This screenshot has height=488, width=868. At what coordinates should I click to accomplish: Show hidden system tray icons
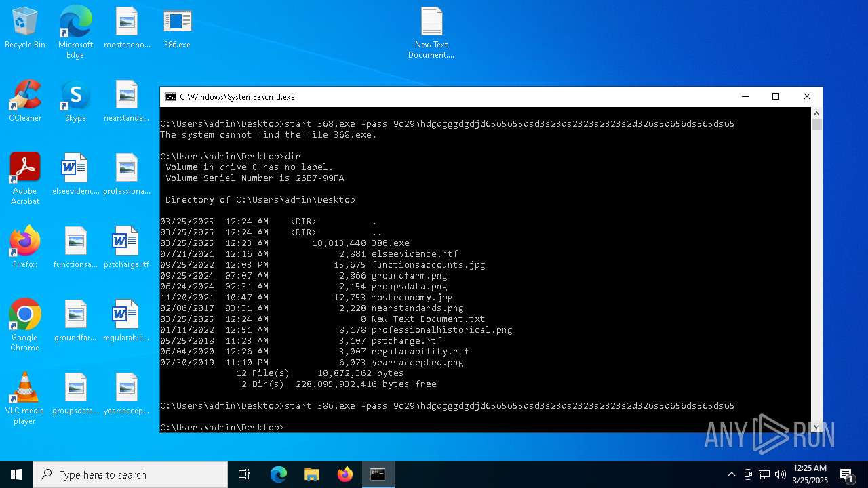(x=731, y=474)
